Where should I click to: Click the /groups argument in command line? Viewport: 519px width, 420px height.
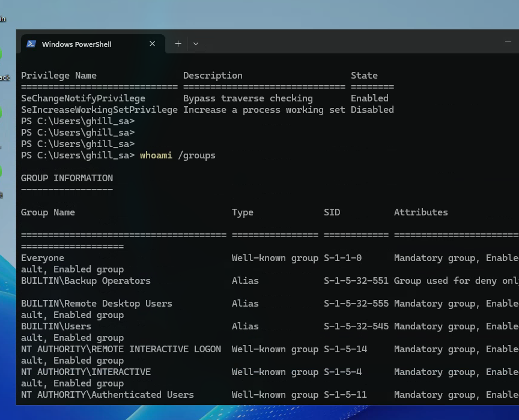click(x=196, y=155)
